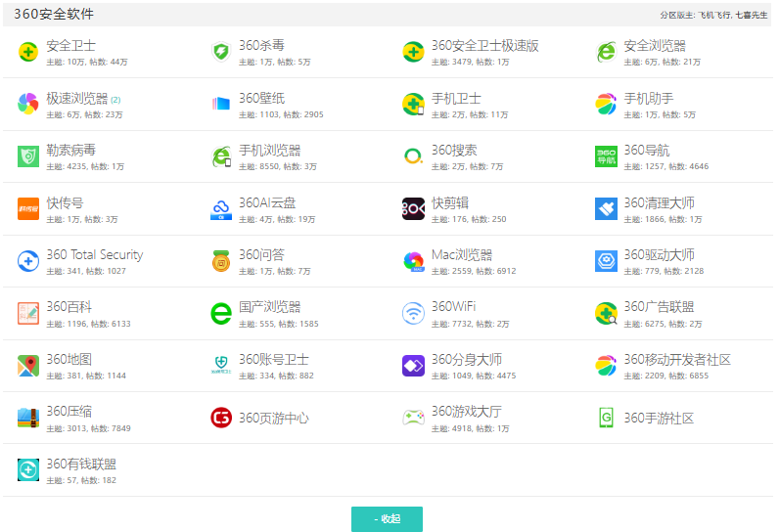Go to the 360页游中心 forum link
The width and height of the screenshot is (780, 532).
click(274, 419)
